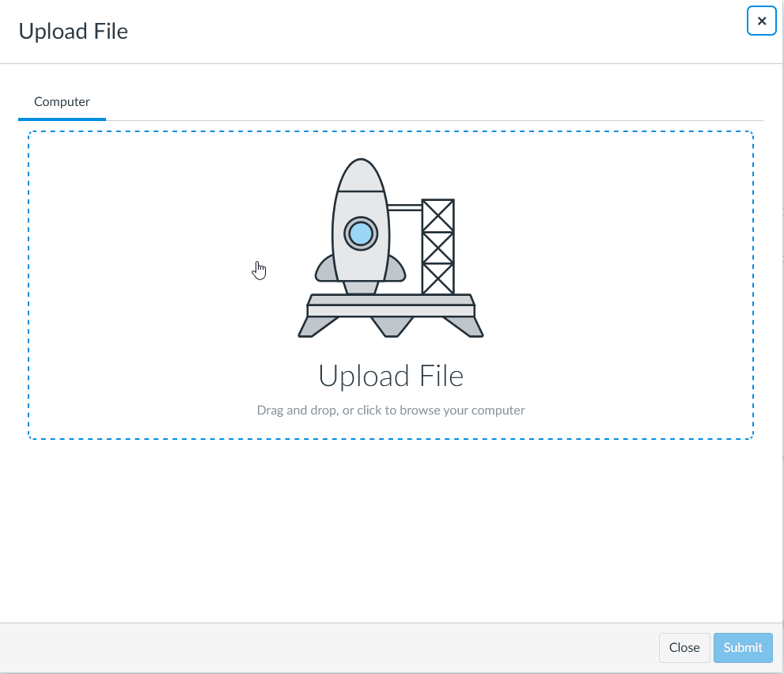The width and height of the screenshot is (784, 674).
Task: Click the rocket's nose cone
Action: coord(361,176)
